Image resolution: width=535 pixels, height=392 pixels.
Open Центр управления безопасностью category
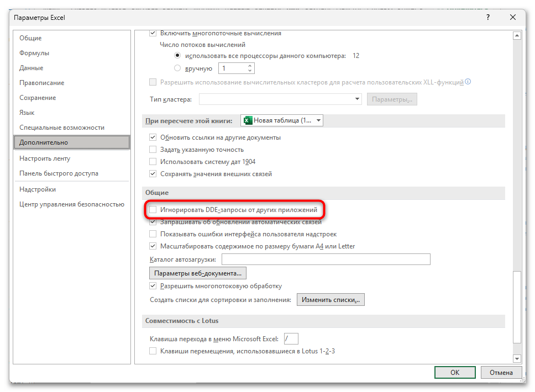click(x=72, y=204)
